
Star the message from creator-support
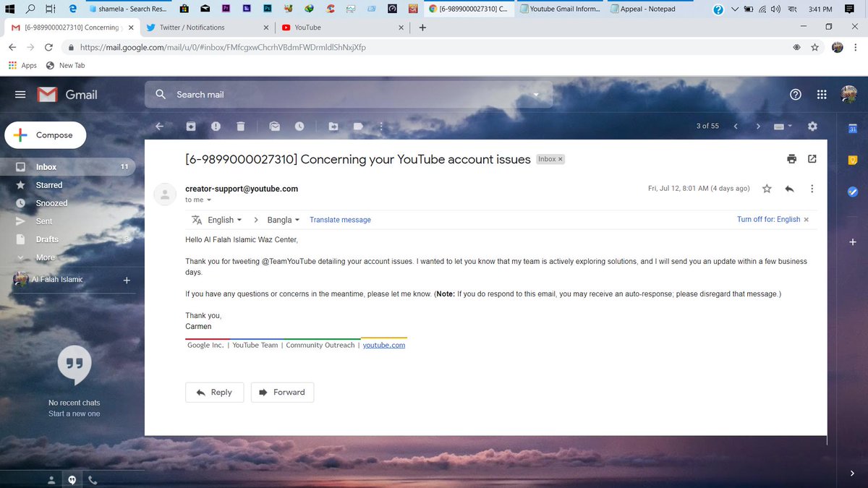(x=767, y=189)
